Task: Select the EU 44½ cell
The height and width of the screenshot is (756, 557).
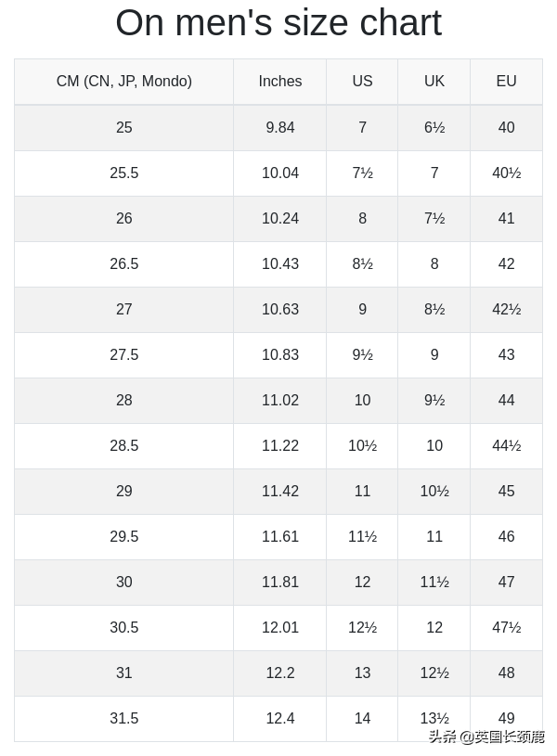Action: tap(506, 446)
